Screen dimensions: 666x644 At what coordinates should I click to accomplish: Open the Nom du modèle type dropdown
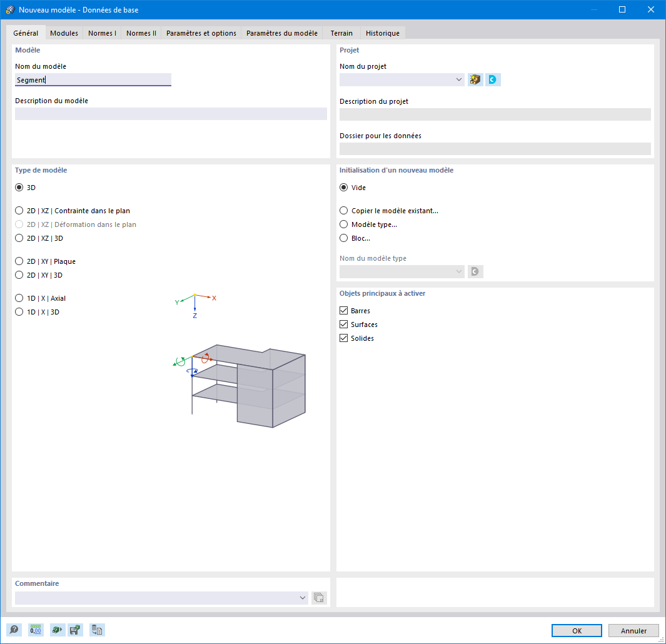459,271
